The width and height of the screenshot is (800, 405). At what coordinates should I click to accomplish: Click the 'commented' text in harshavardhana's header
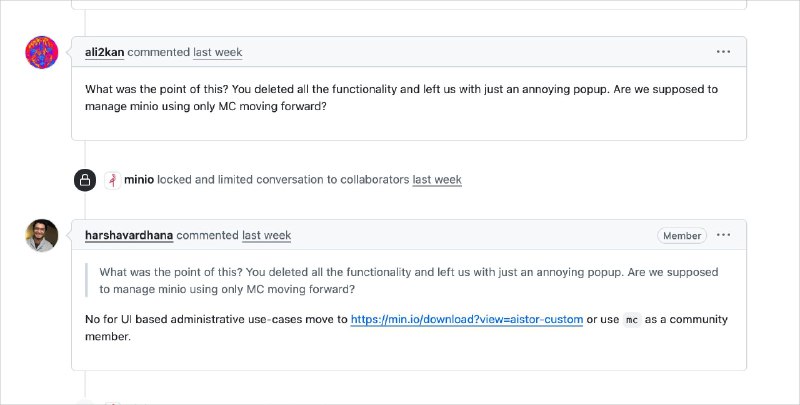pyautogui.click(x=207, y=235)
